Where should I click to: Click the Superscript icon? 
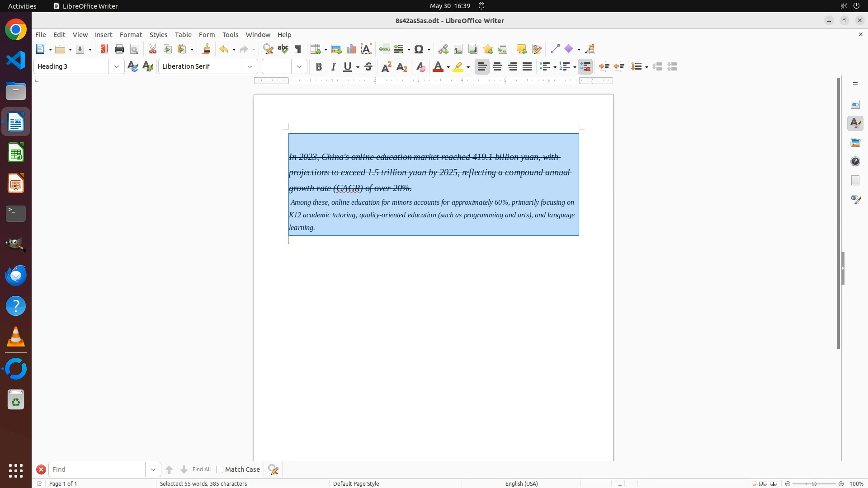(387, 67)
